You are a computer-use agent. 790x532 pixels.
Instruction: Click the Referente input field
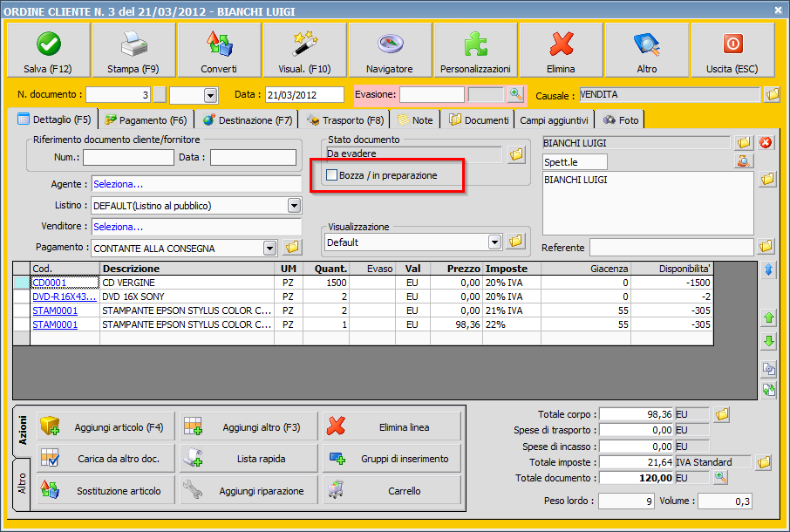point(671,248)
